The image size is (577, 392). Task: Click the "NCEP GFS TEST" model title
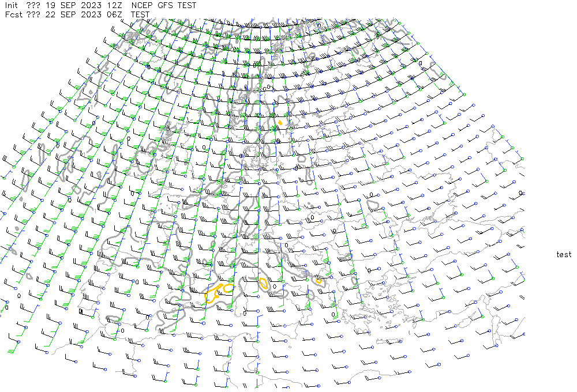pos(164,5)
